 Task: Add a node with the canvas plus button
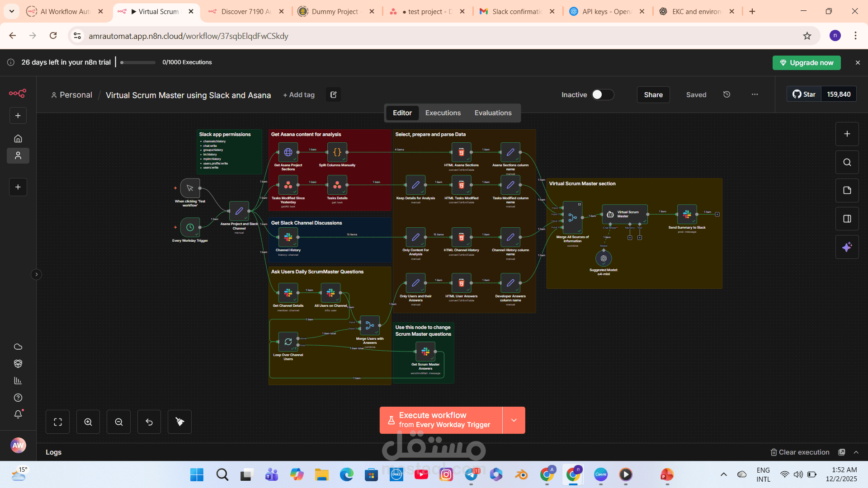point(847,134)
